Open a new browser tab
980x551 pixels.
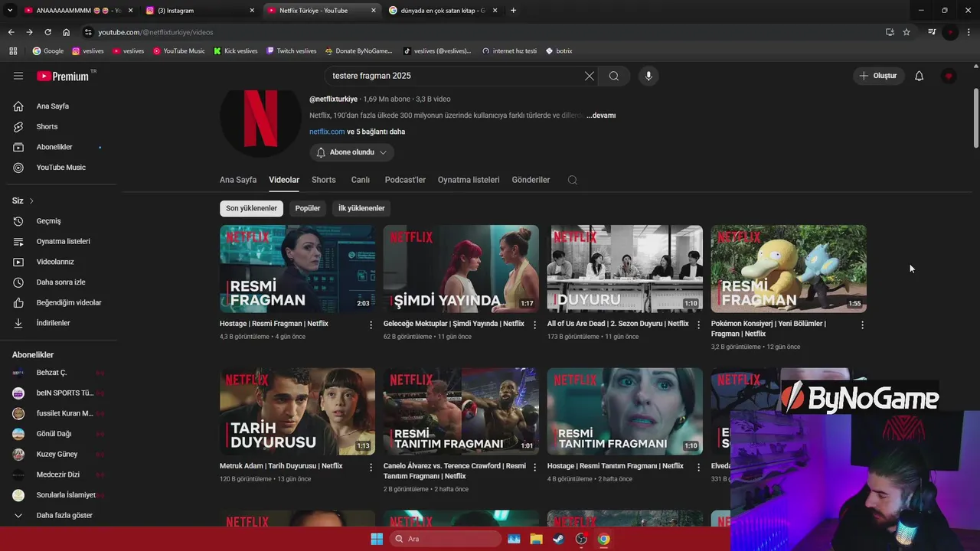(x=513, y=11)
